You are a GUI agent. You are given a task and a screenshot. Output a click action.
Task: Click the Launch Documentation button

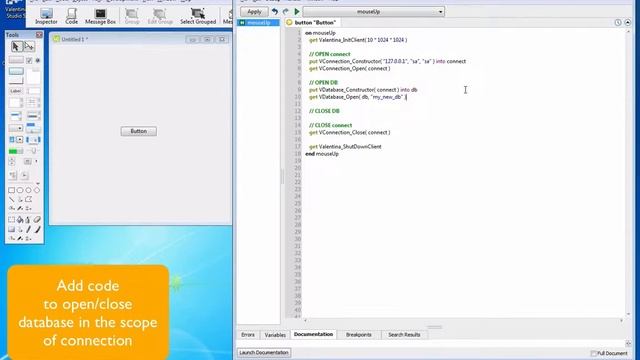264,353
